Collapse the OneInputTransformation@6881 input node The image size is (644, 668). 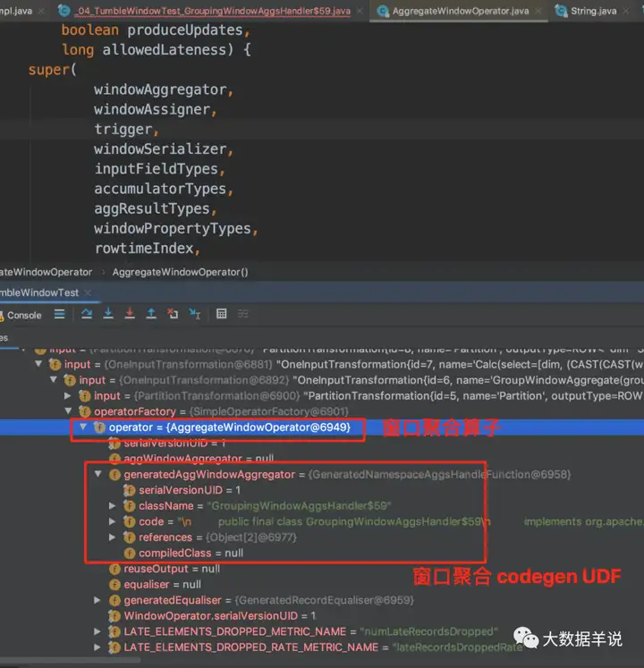(38, 364)
